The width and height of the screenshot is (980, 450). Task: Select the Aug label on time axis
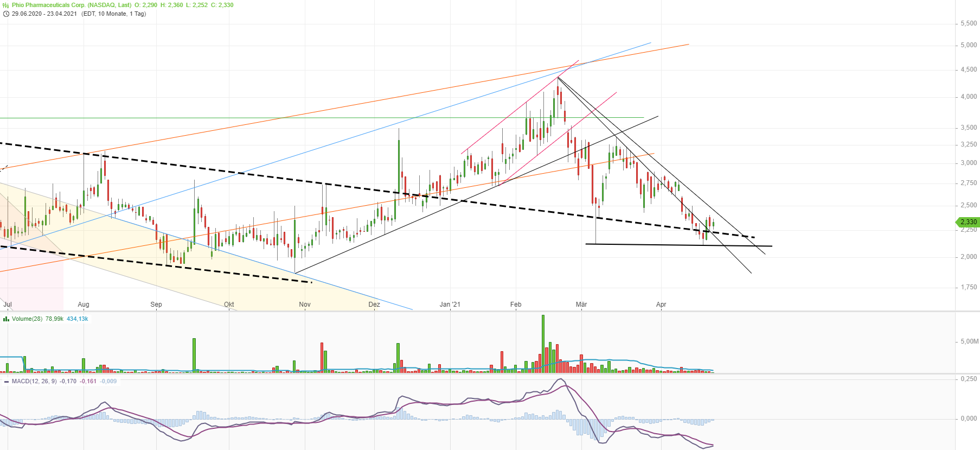pyautogui.click(x=84, y=305)
